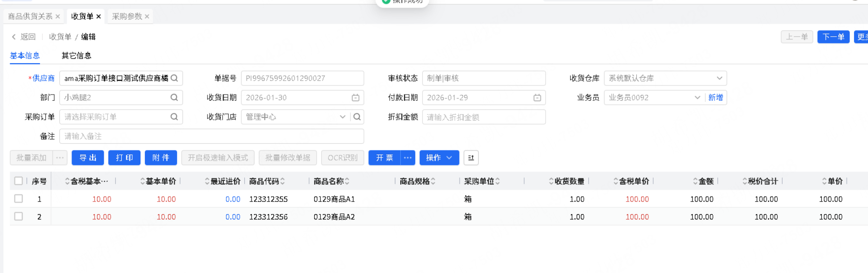Click the 附件 button
The image size is (868, 273).
(161, 158)
